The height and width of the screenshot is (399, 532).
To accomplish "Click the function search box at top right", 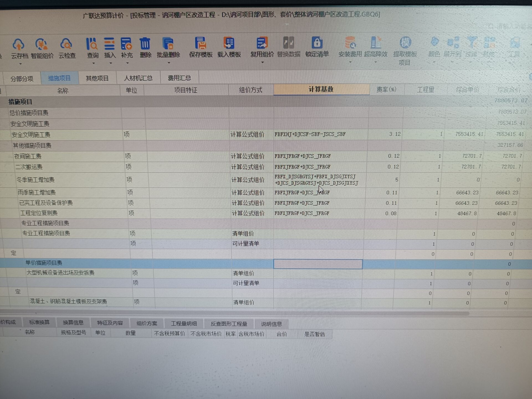I will 510,27.
